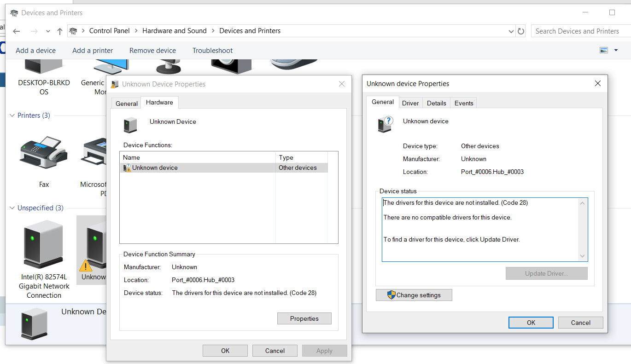
Task: Click the Refresh button beside address bar
Action: (521, 31)
